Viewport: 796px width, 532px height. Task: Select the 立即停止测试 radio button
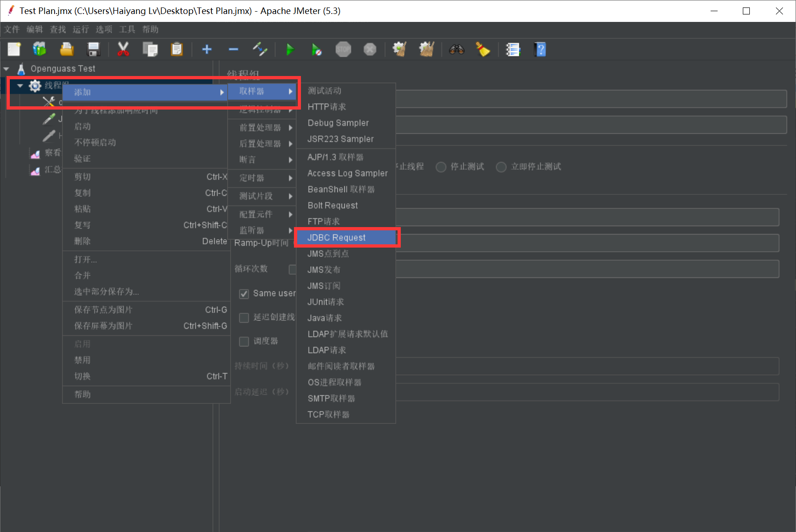[x=501, y=167]
